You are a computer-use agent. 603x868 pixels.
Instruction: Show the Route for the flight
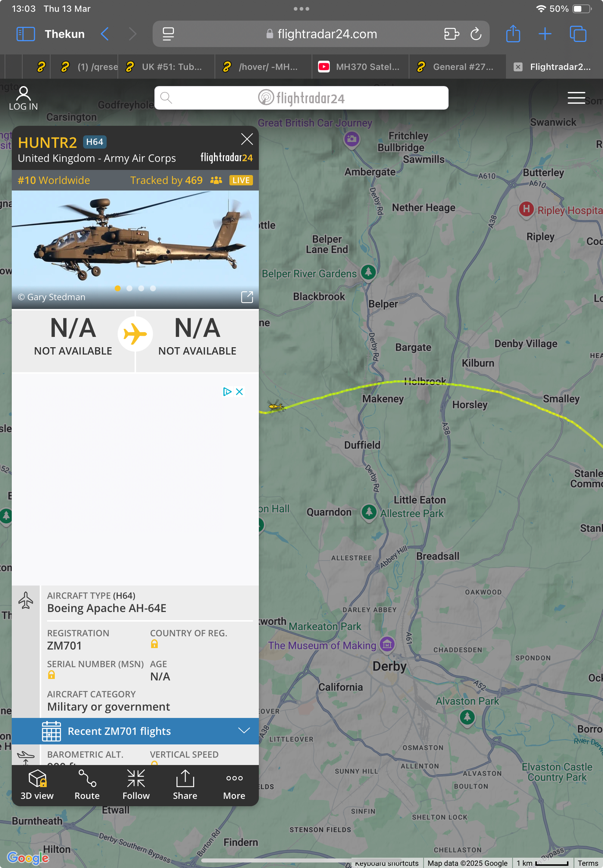click(x=87, y=785)
